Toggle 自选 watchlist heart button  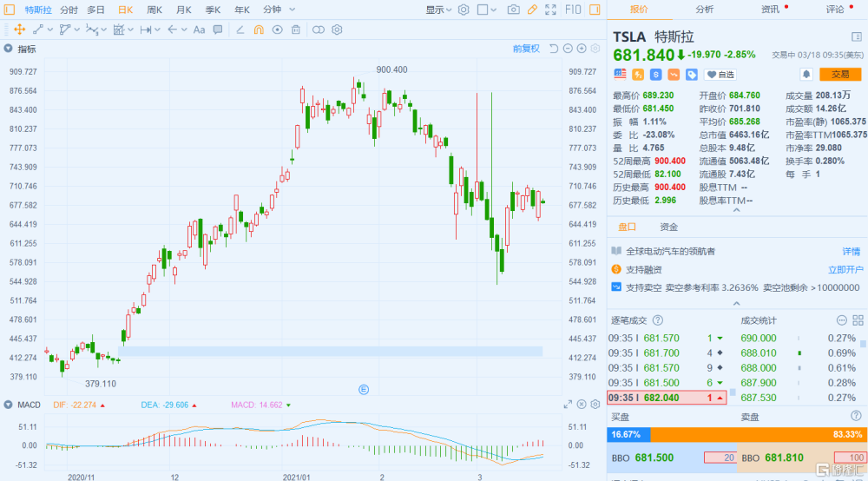(720, 74)
